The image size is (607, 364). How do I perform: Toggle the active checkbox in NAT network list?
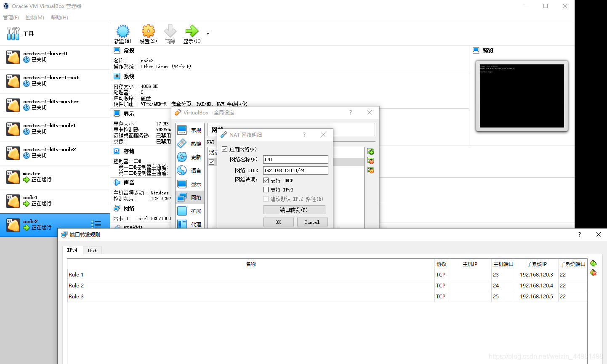tap(212, 162)
